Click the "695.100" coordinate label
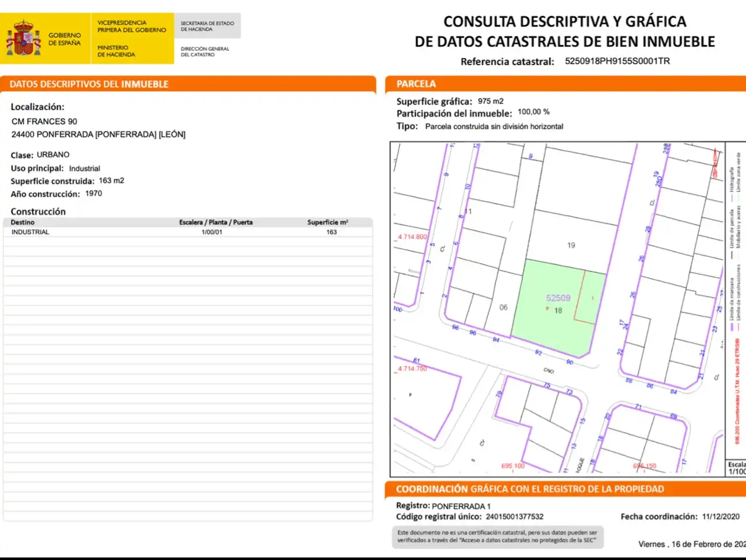This screenshot has height=560, width=746. coord(513,466)
